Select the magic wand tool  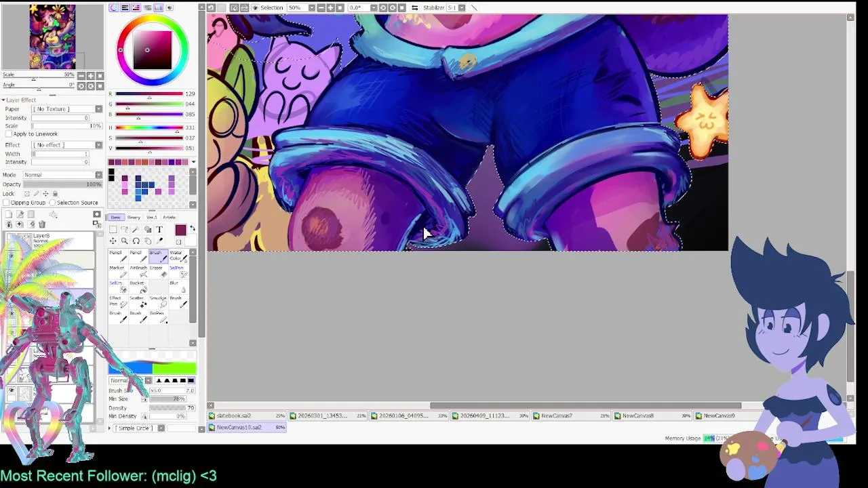136,229
